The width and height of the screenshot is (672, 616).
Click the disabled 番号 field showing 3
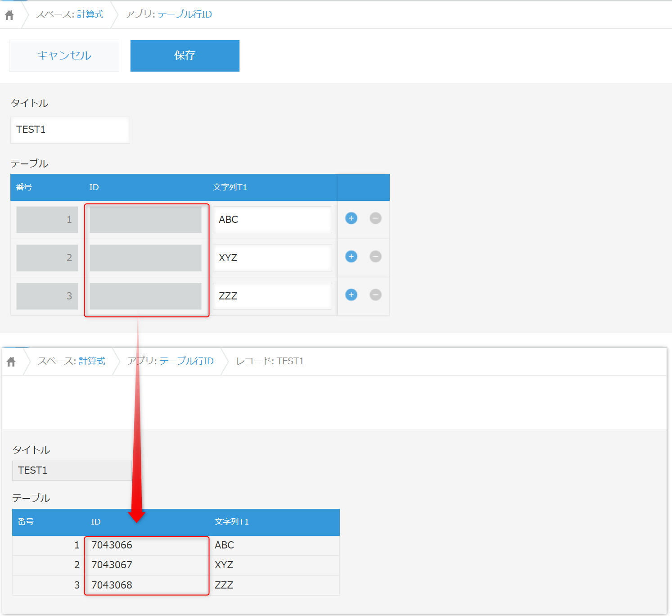click(47, 296)
